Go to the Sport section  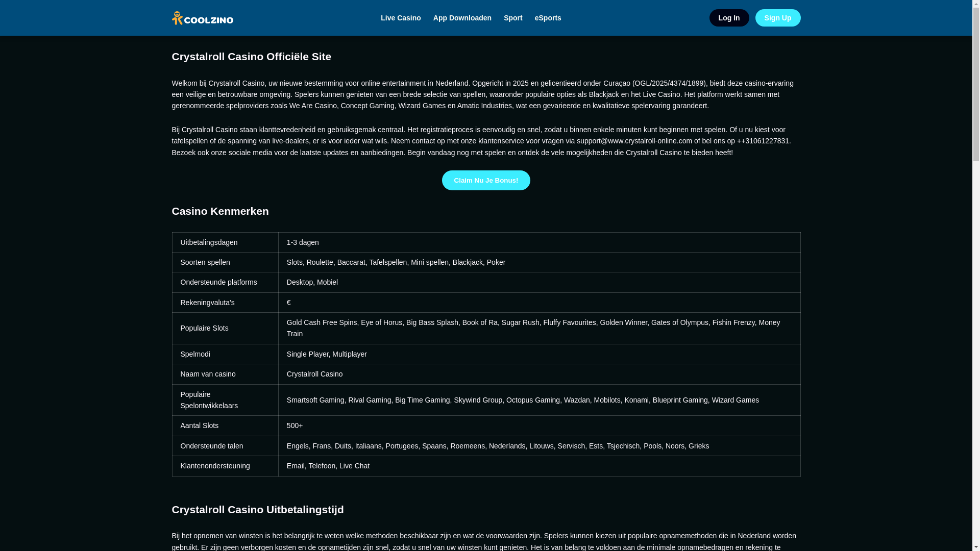[x=513, y=18]
